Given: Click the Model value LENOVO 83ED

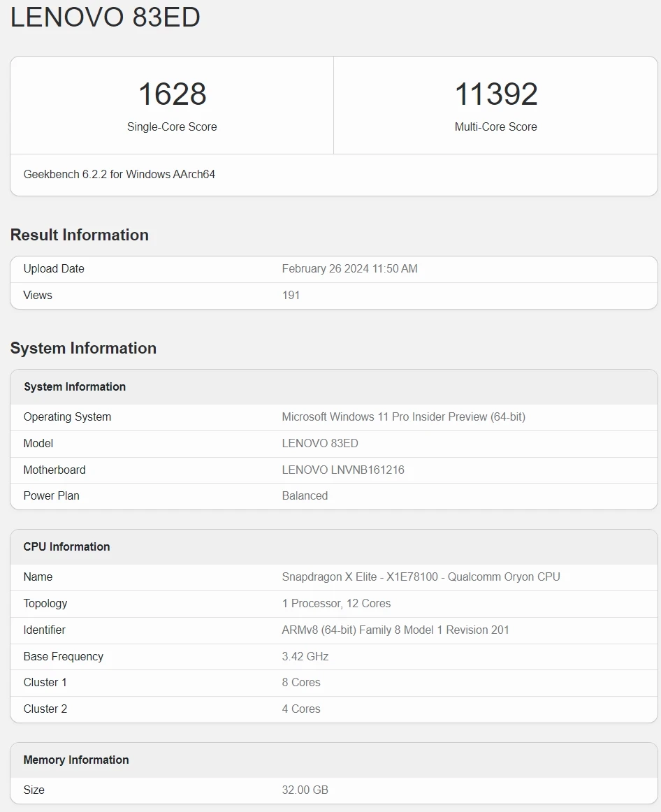Looking at the screenshot, I should [x=320, y=443].
